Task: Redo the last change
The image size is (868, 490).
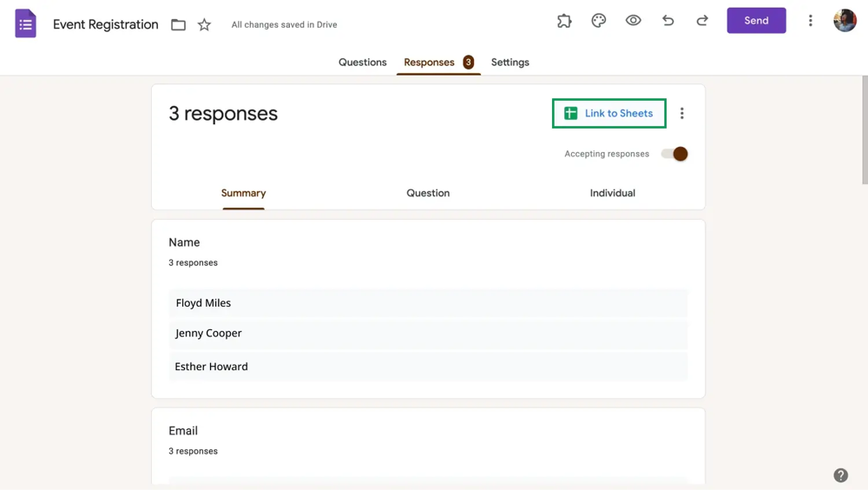Action: [x=702, y=21]
